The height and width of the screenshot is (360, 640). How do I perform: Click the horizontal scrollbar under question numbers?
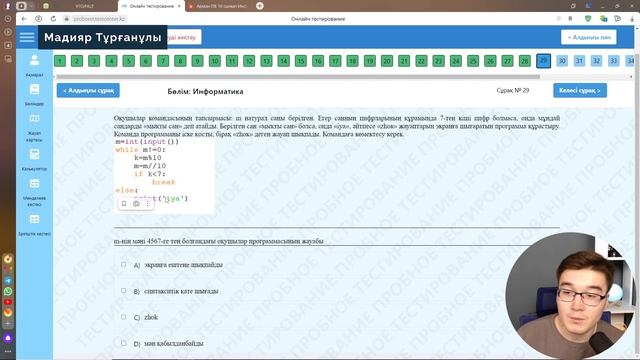(x=298, y=76)
